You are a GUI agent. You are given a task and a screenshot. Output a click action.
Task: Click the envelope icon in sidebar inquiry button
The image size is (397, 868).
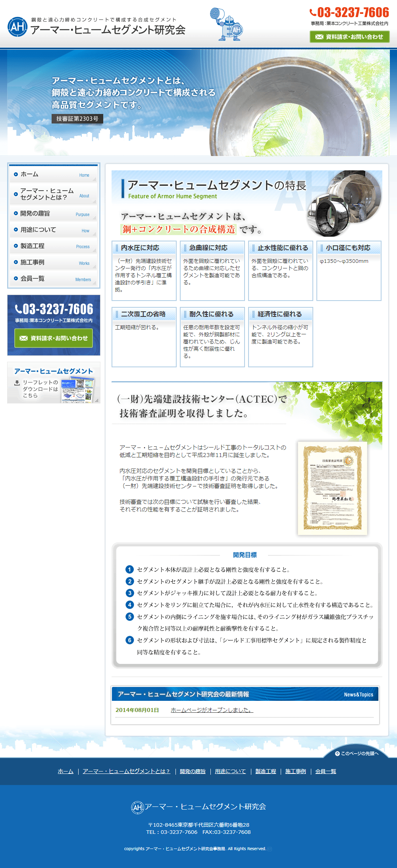click(24, 338)
